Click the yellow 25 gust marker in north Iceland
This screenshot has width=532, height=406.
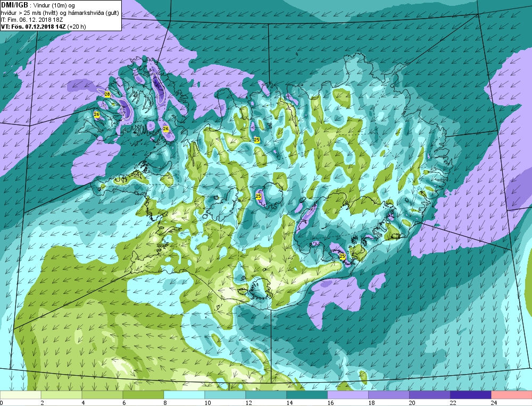[x=257, y=140]
